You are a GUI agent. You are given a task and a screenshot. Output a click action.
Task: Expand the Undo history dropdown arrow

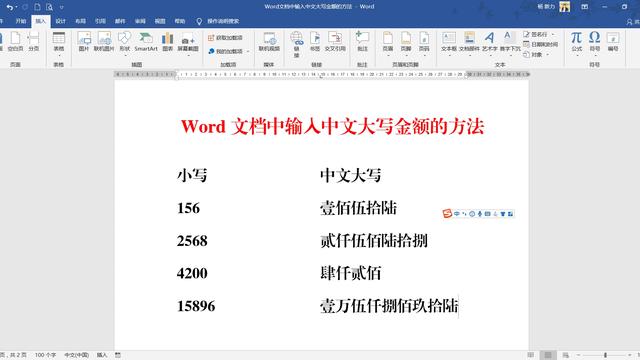point(16,7)
